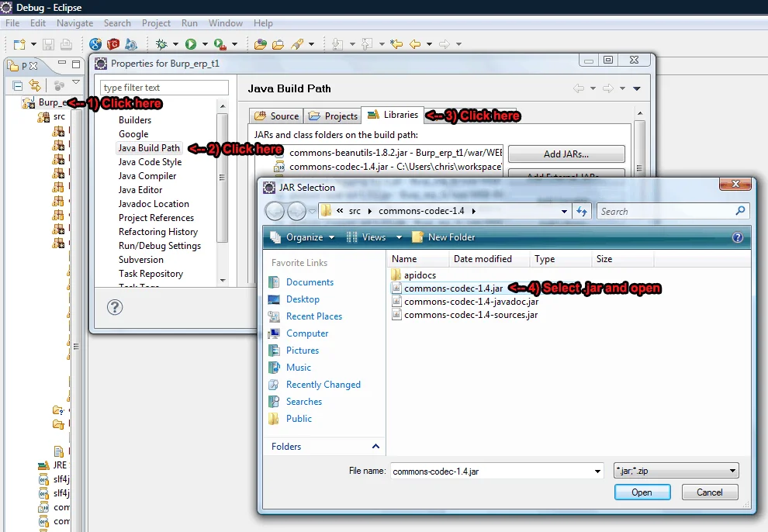Open the file dialog blue help icon
This screenshot has height=532, width=768.
[737, 237]
